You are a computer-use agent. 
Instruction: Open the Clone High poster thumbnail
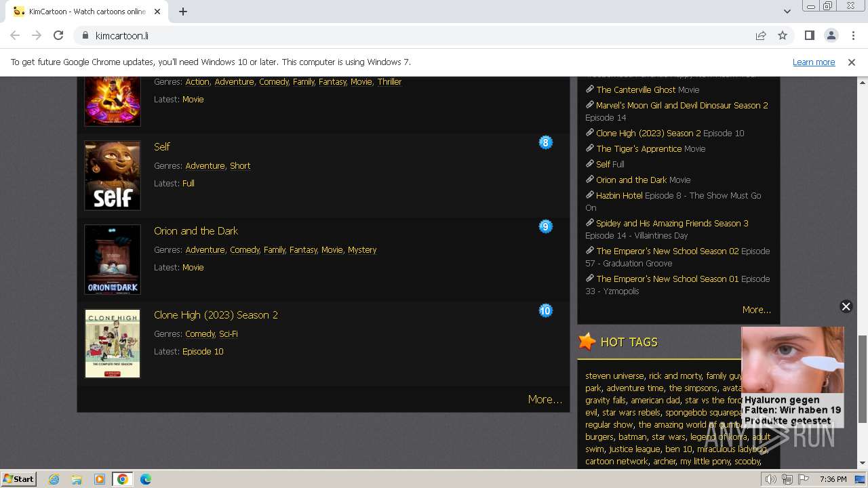(113, 344)
